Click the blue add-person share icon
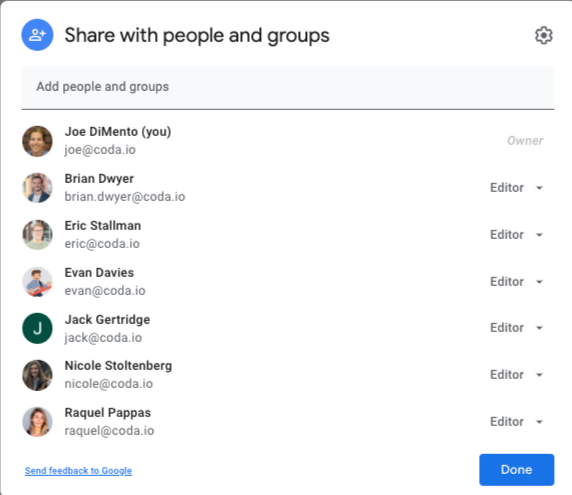Image resolution: width=572 pixels, height=495 pixels. pyautogui.click(x=37, y=35)
